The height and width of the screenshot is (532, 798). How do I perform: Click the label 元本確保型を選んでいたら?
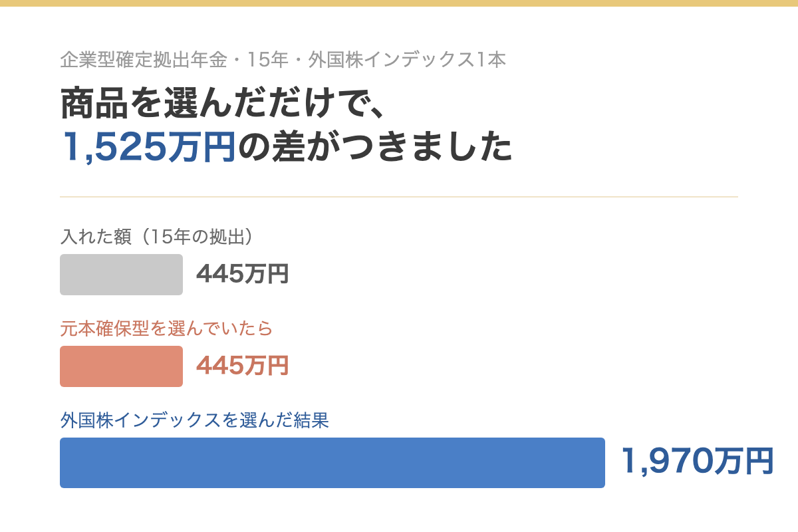tap(167, 329)
